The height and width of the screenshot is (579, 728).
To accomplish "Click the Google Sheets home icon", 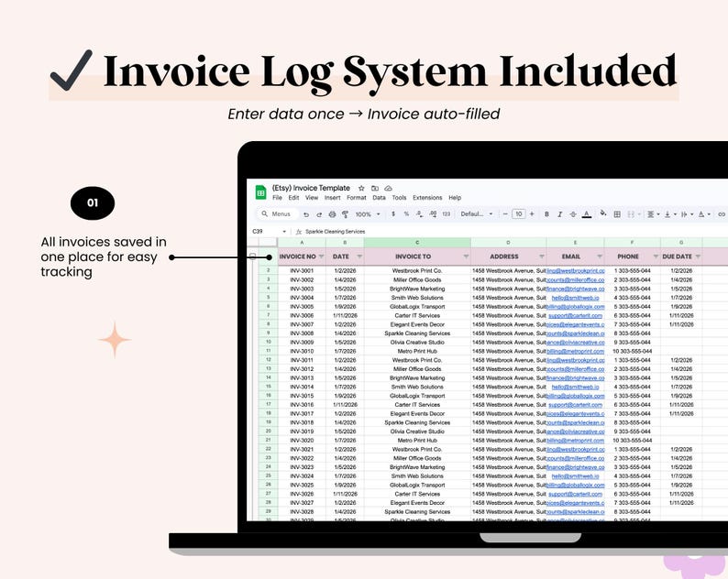I will click(x=261, y=192).
